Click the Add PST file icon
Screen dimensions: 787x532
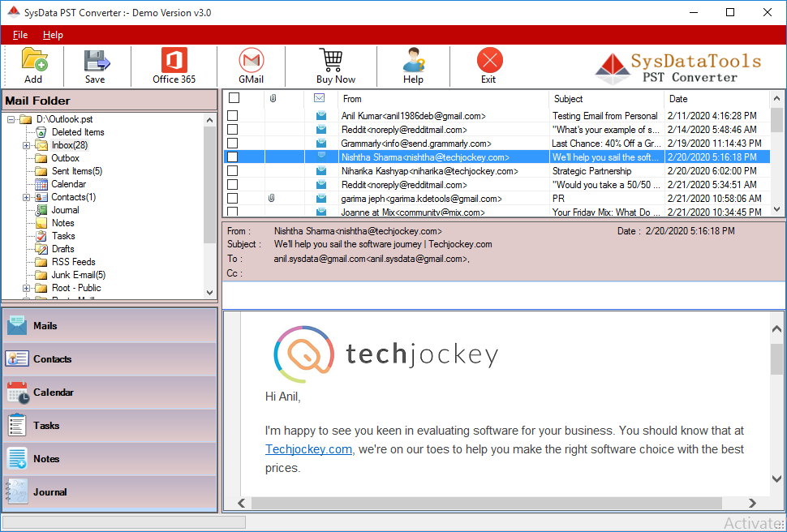[32, 65]
